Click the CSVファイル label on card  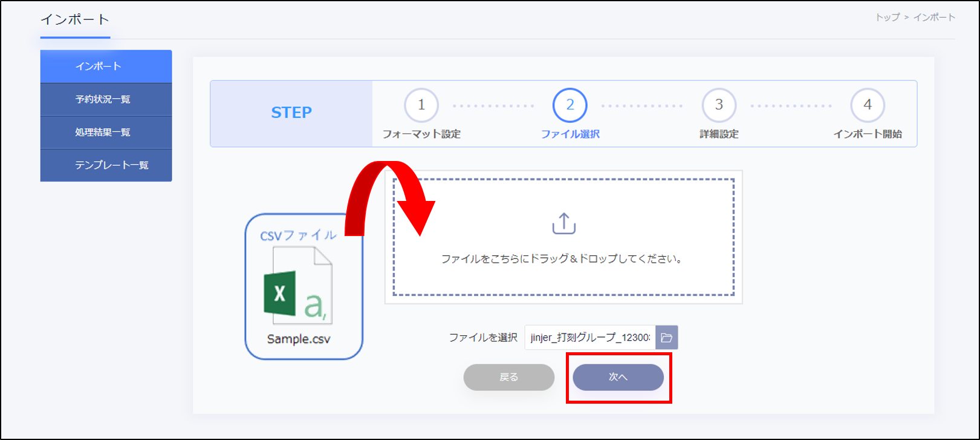coord(298,235)
